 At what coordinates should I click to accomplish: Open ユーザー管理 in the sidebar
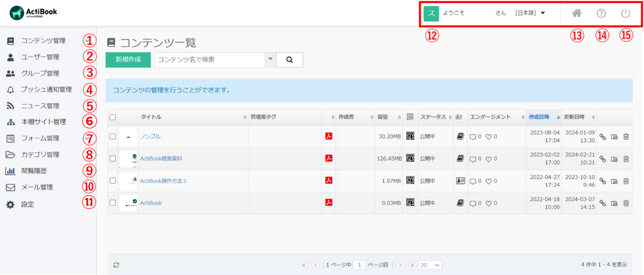tap(40, 57)
